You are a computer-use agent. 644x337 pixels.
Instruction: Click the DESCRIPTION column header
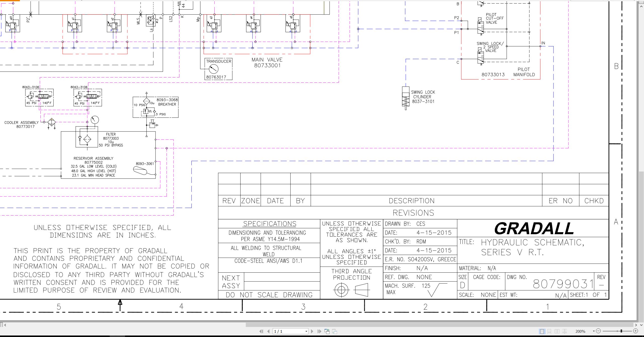tap(412, 201)
